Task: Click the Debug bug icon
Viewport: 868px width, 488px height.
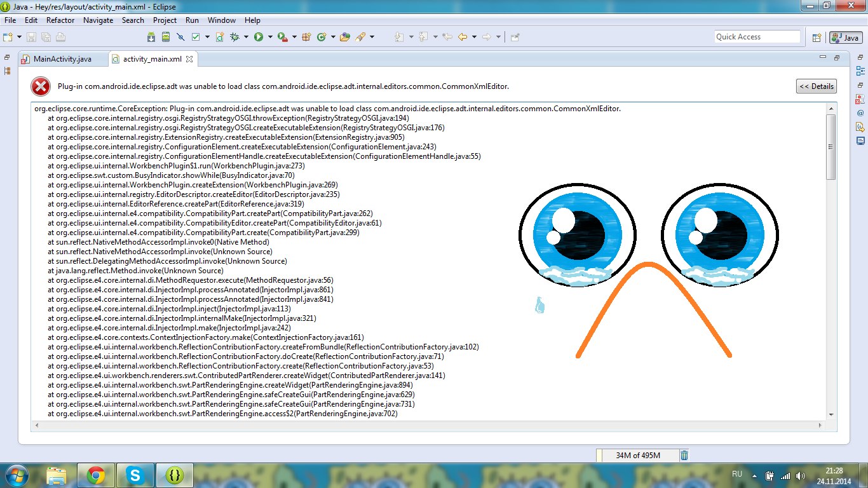Action: 235,37
